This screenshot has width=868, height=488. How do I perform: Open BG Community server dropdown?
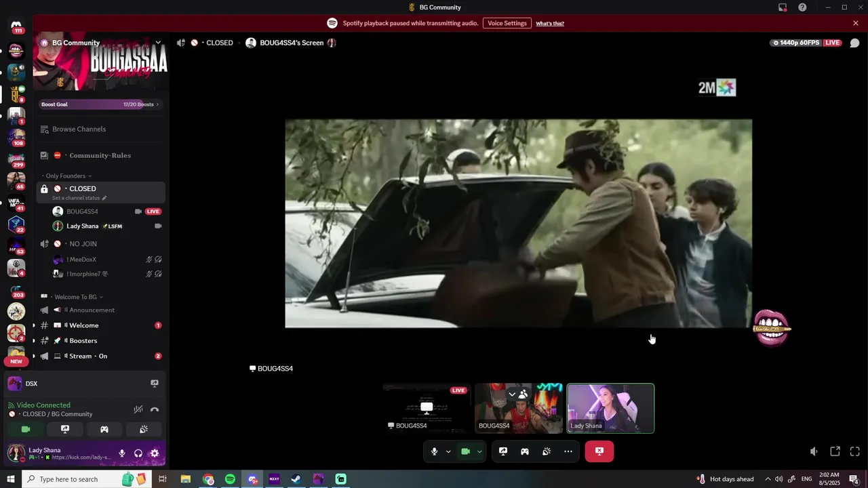pyautogui.click(x=101, y=43)
